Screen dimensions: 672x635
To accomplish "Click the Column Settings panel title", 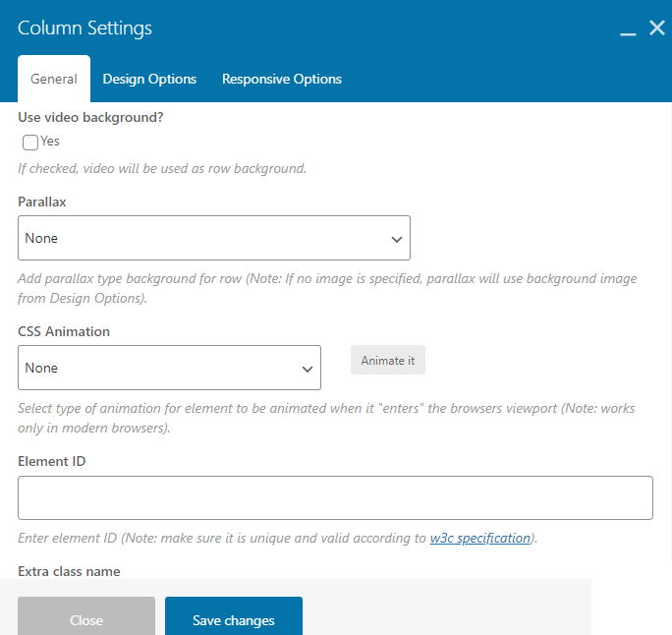I will pyautogui.click(x=84, y=29).
